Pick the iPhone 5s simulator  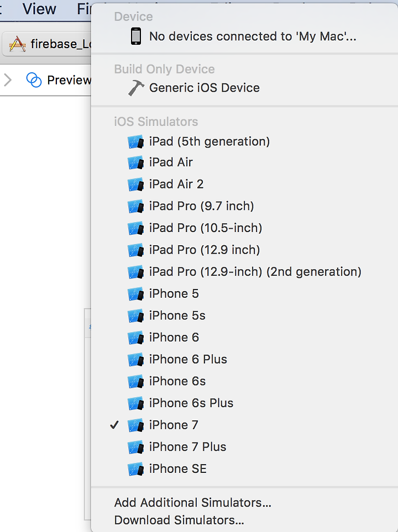point(244,315)
